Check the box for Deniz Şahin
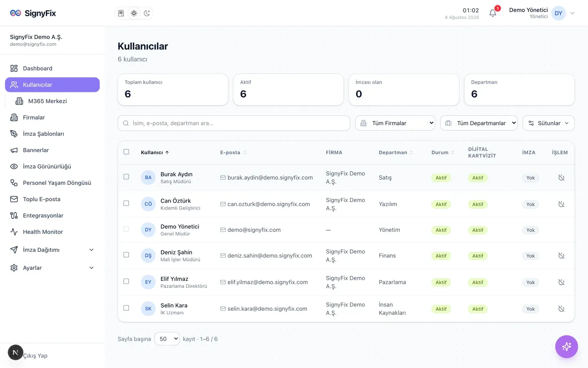The height and width of the screenshot is (368, 588). (126, 255)
